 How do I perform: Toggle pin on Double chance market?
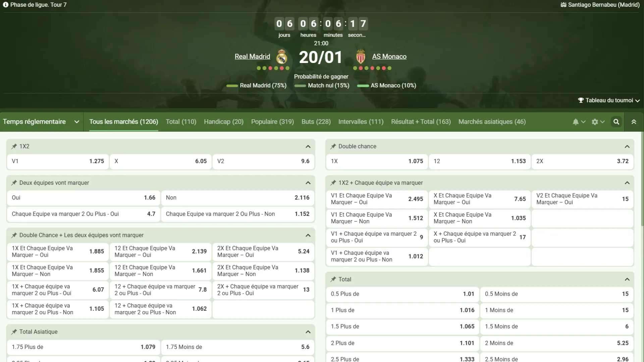pyautogui.click(x=333, y=146)
